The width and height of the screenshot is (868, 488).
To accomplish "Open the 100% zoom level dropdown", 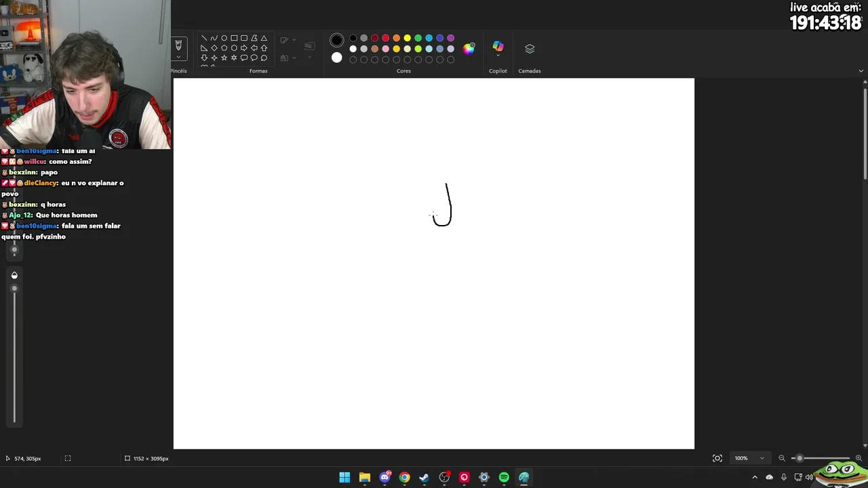I will (x=749, y=458).
